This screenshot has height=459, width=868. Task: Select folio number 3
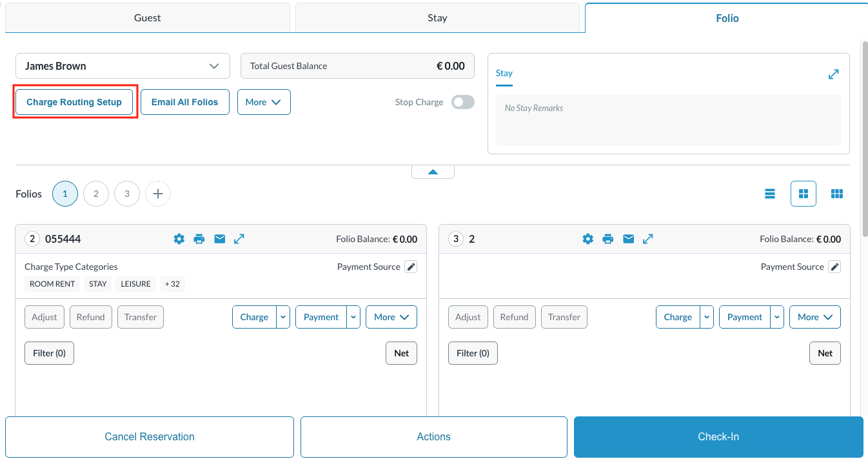point(126,193)
